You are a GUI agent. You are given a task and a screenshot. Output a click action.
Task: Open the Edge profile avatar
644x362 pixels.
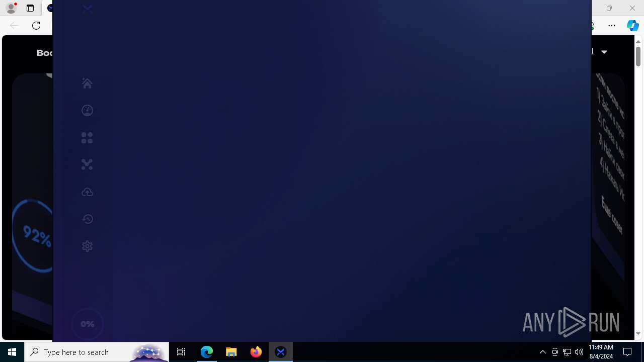click(x=11, y=8)
